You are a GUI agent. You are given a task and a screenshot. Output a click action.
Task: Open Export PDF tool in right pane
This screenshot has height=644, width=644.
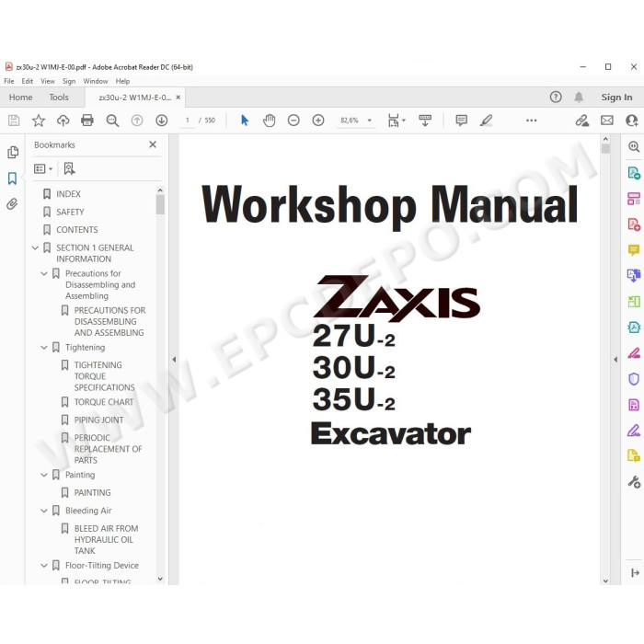coord(634,173)
